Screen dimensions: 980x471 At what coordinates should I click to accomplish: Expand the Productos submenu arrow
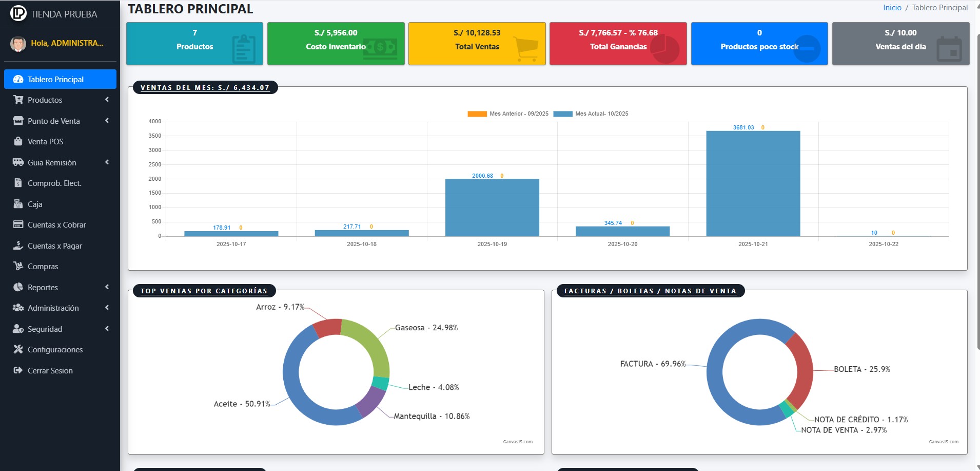(x=107, y=100)
